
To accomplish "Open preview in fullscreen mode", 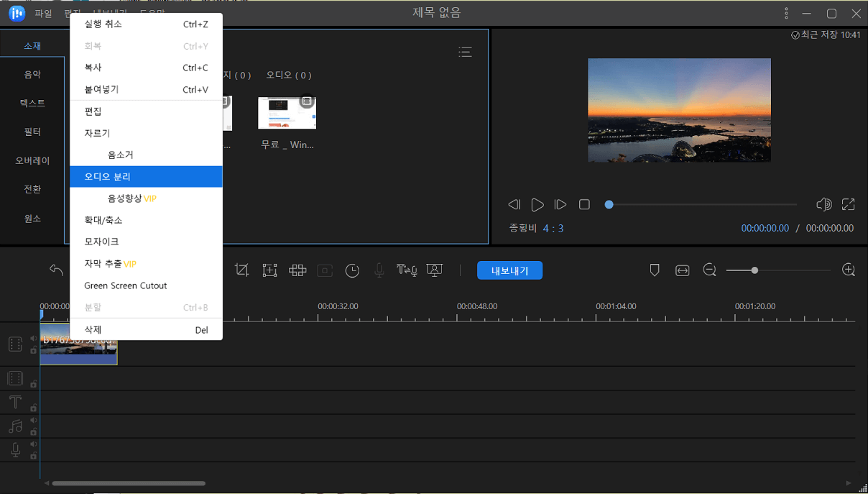I will pos(848,205).
